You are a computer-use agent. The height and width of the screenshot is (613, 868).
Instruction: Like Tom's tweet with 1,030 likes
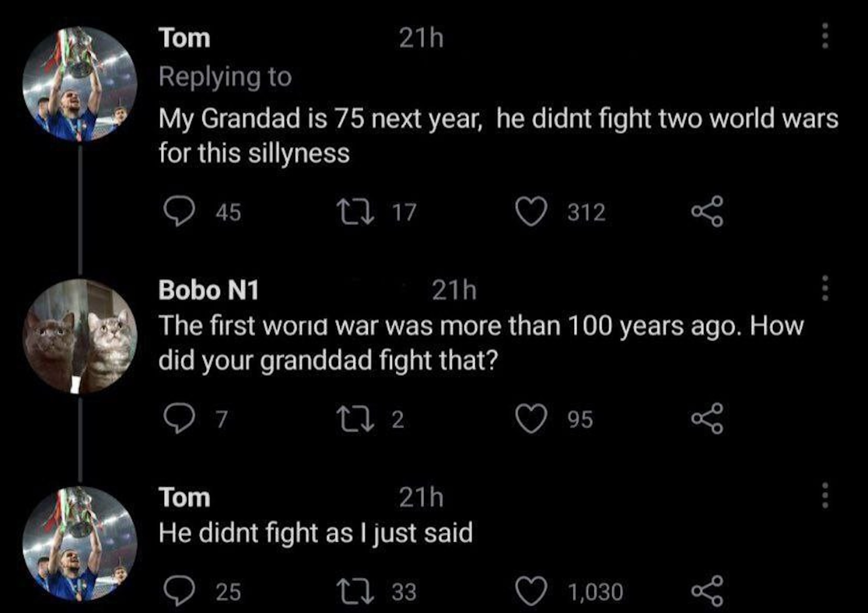pos(531,591)
